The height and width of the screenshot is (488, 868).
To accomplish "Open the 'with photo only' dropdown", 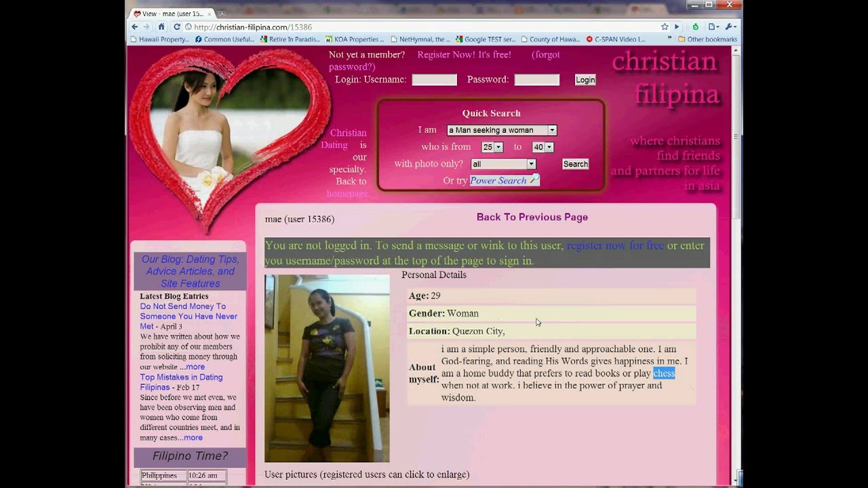I will point(503,164).
